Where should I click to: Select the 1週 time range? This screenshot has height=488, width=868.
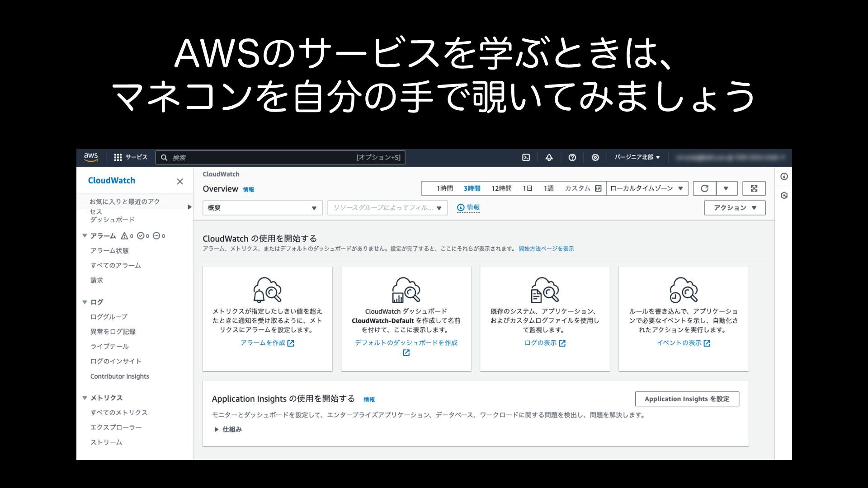point(548,188)
